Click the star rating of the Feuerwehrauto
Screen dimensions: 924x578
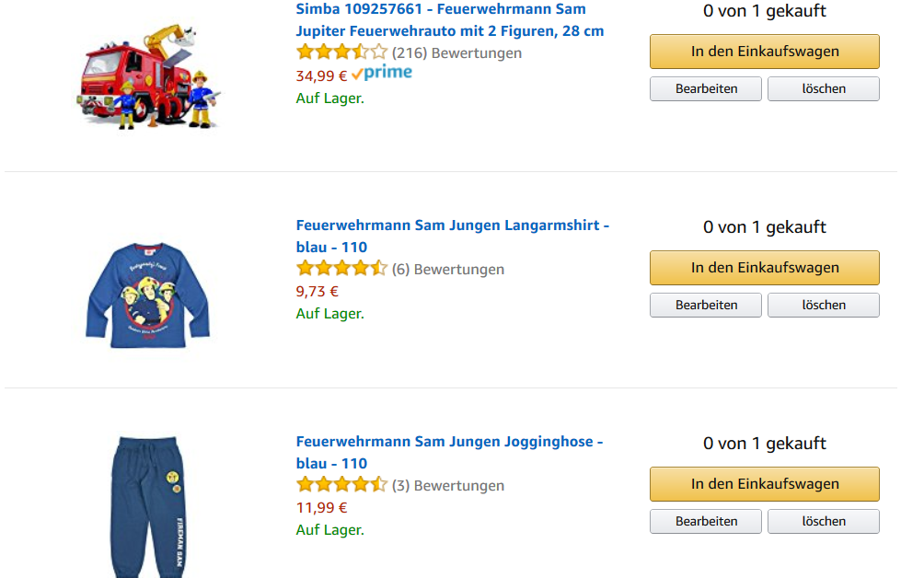pyautogui.click(x=341, y=52)
